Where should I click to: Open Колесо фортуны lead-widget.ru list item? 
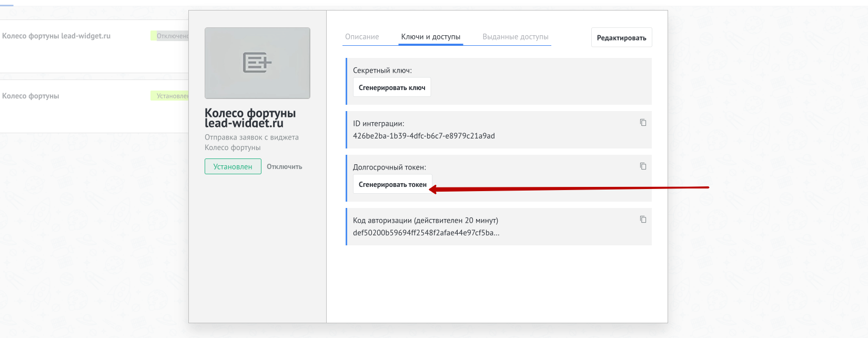[x=56, y=36]
